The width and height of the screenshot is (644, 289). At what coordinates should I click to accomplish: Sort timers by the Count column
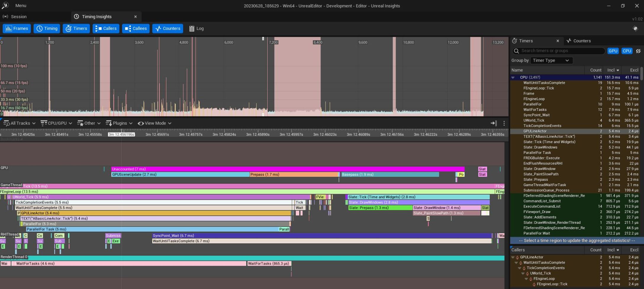tap(595, 70)
